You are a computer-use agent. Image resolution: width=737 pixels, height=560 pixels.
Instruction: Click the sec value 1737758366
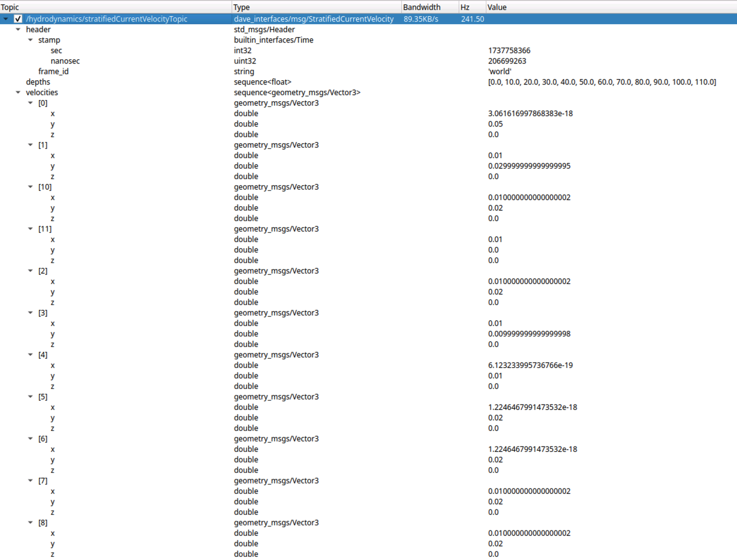pyautogui.click(x=509, y=50)
